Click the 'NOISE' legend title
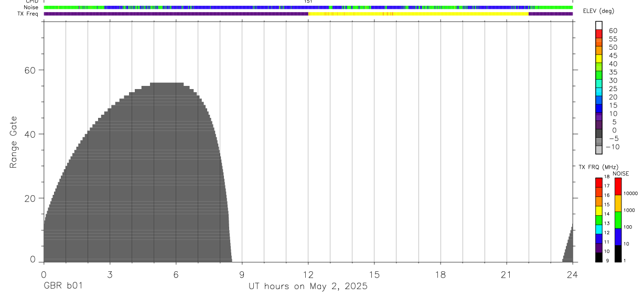 (620, 173)
